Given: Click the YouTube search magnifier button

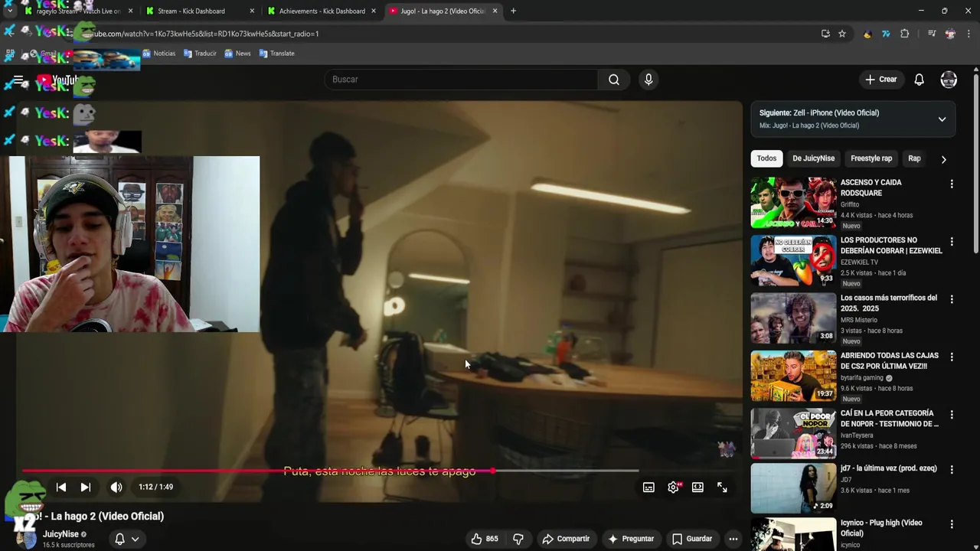Looking at the screenshot, I should 614,80.
